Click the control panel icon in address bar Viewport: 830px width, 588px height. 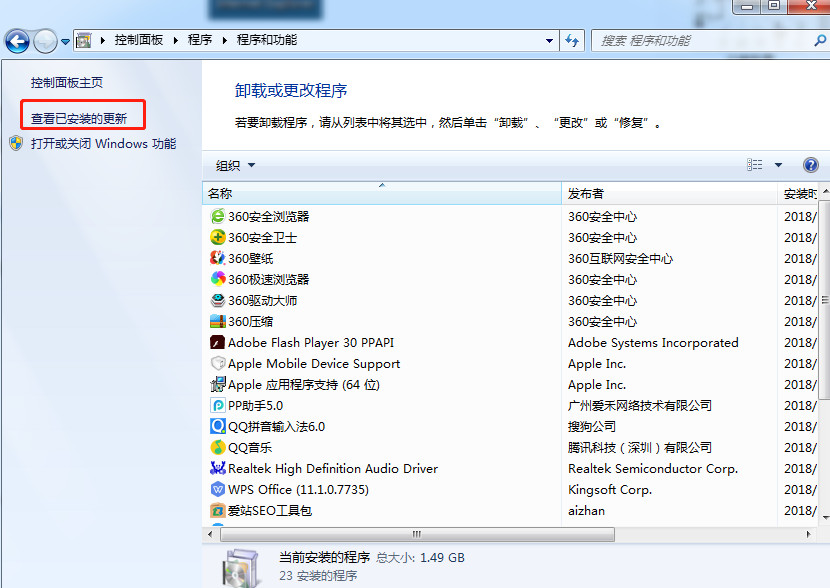pos(83,40)
